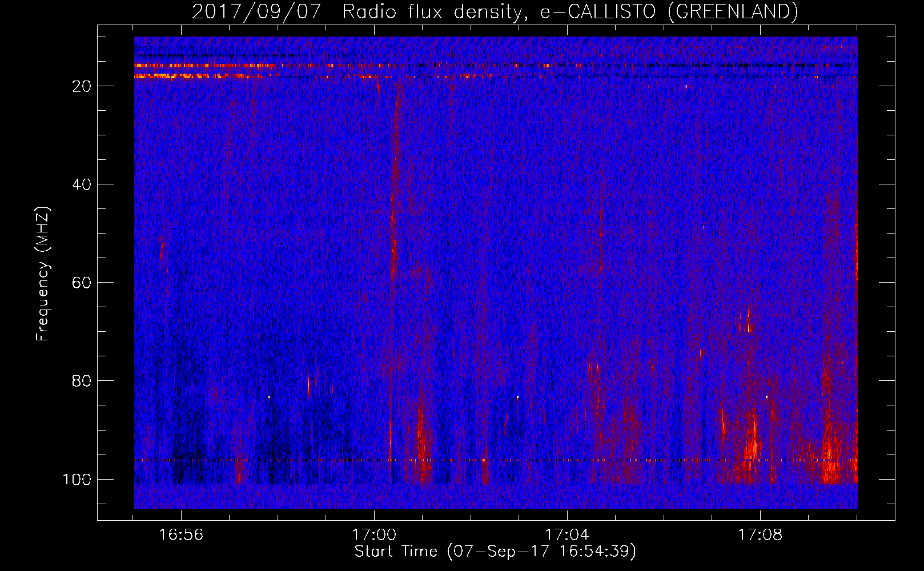
Task: Click the 20 MHz frequency tick label
Action: (x=82, y=86)
